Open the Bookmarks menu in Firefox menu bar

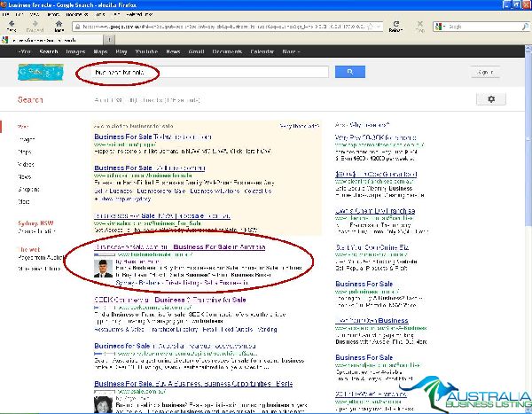pos(76,14)
